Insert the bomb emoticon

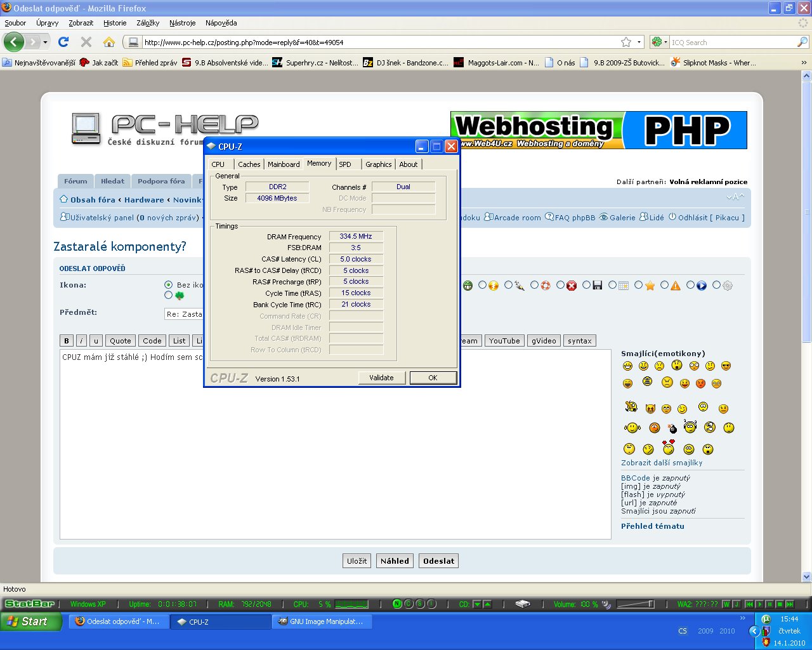point(672,428)
